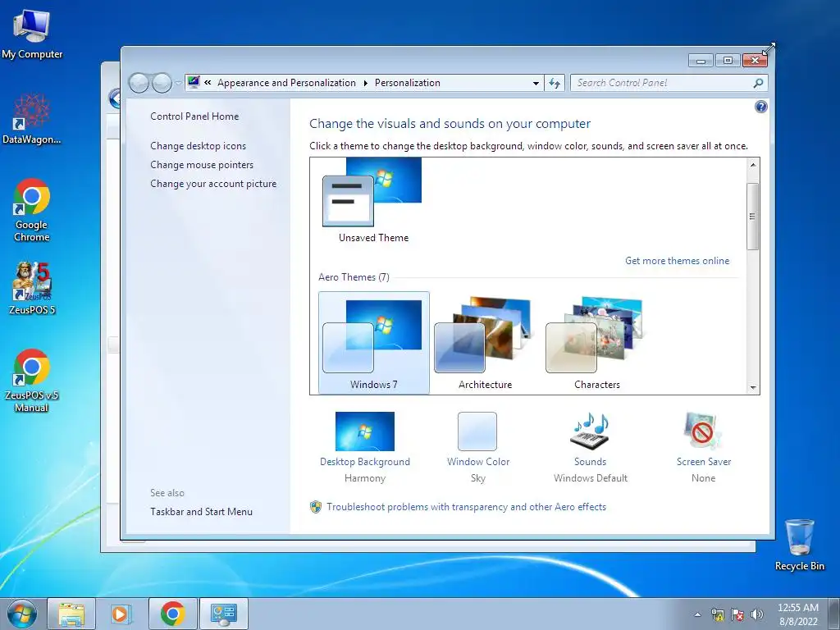Image resolution: width=840 pixels, height=630 pixels.
Task: Click the search magnifier icon
Action: (x=758, y=83)
